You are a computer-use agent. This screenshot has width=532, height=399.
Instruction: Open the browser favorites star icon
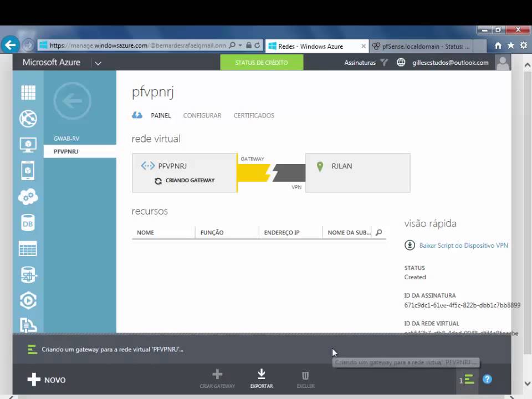pos(510,45)
